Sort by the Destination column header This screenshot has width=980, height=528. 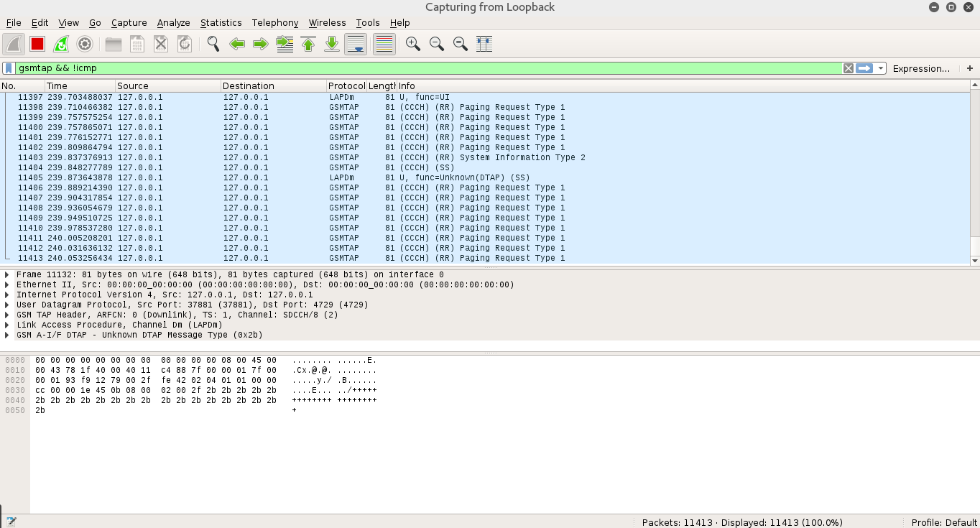click(273, 85)
